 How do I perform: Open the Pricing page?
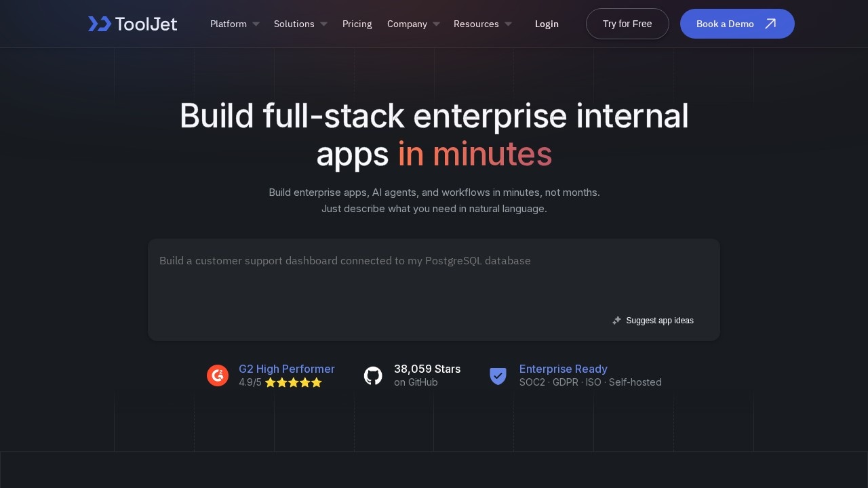pos(357,24)
